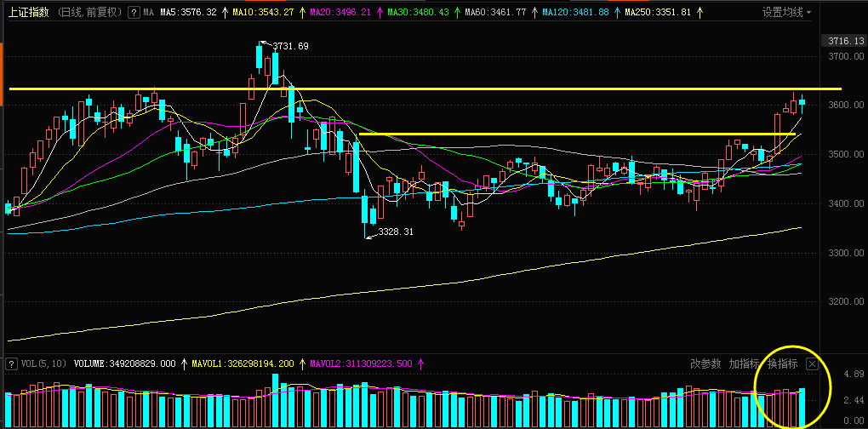Click the MAVOL1:326298194.200 value
Screen dimensions: 868x429
243,363
